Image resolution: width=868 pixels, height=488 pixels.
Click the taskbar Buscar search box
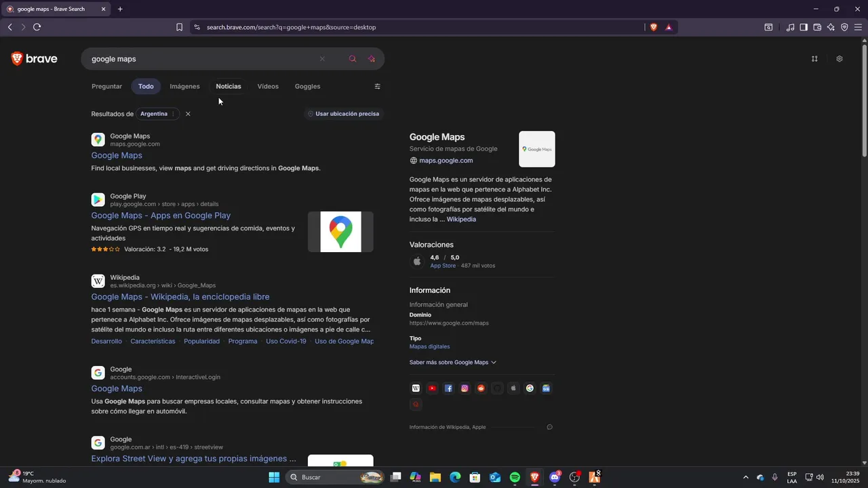point(336,477)
